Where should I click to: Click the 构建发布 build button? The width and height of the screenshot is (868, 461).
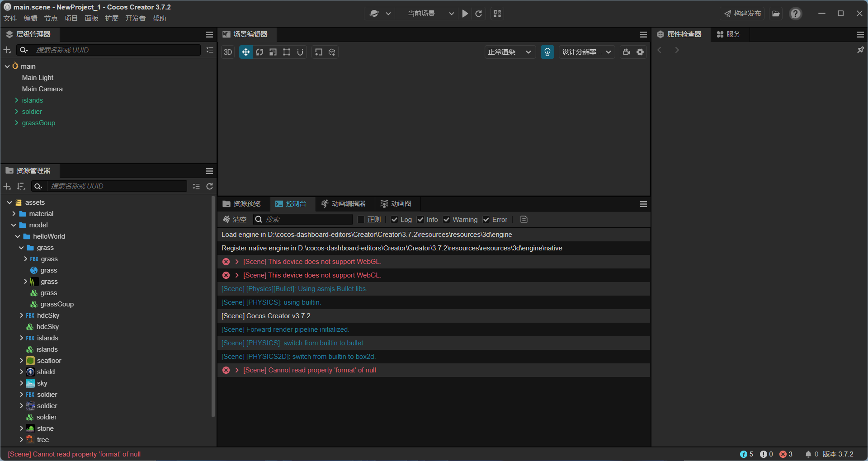(x=742, y=14)
